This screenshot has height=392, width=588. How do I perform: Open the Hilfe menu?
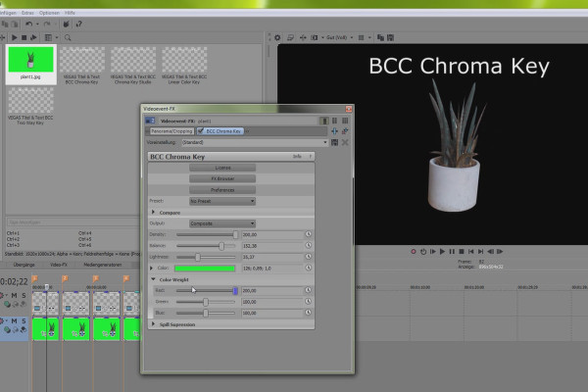point(70,13)
